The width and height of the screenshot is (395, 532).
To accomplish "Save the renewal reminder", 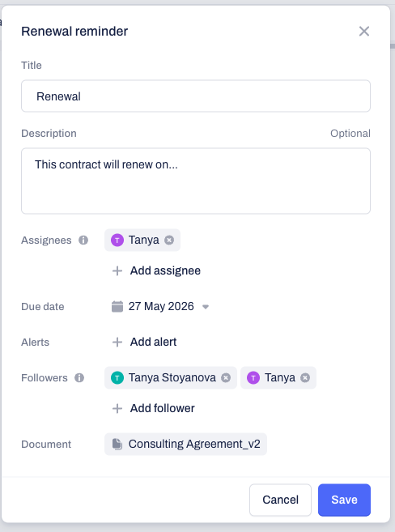I will click(x=344, y=500).
